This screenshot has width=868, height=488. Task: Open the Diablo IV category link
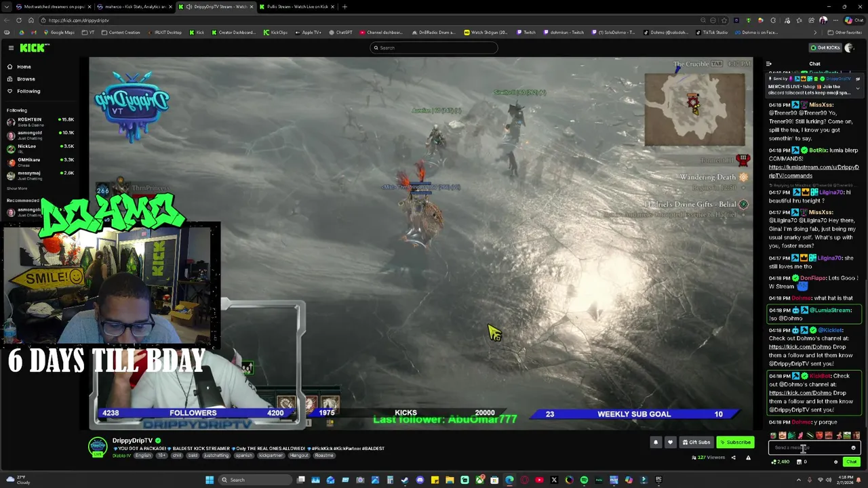[x=121, y=455]
